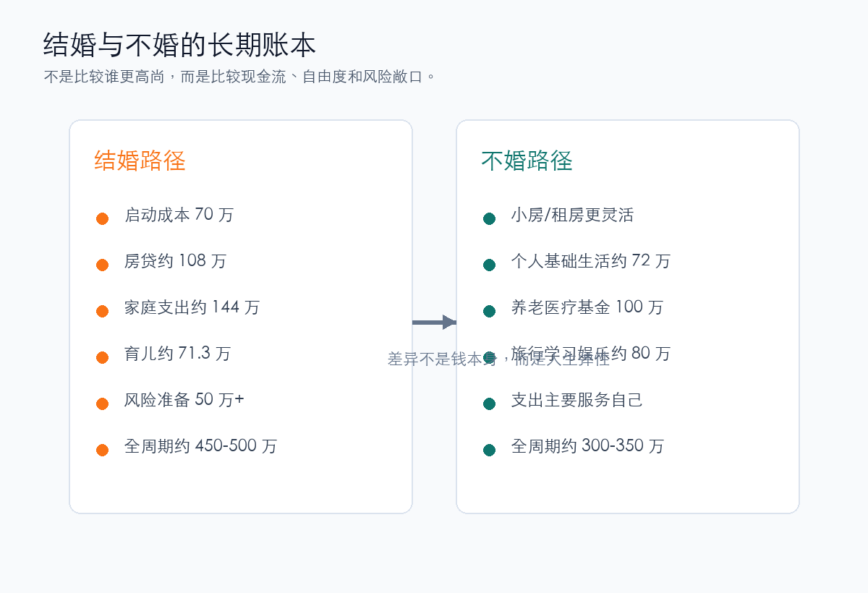This screenshot has height=593, width=868.
Task: Click the orange bullet beside 房贷约 108 万
Action: pos(102,265)
